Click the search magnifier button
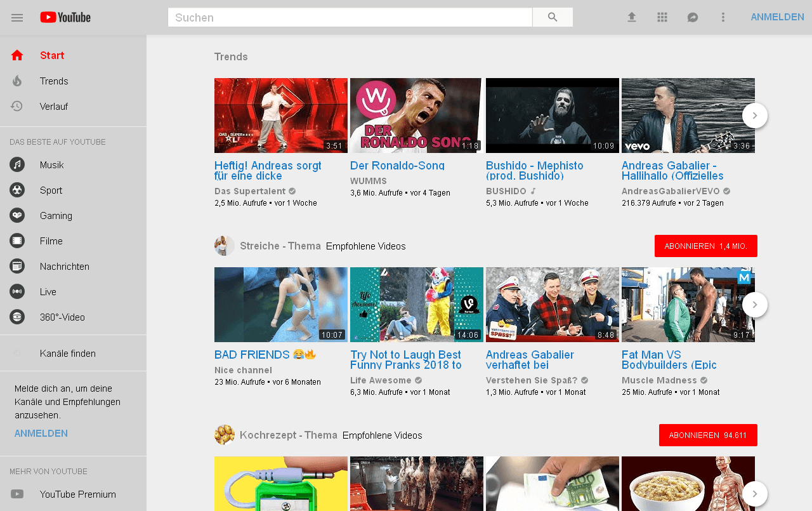 pos(553,17)
